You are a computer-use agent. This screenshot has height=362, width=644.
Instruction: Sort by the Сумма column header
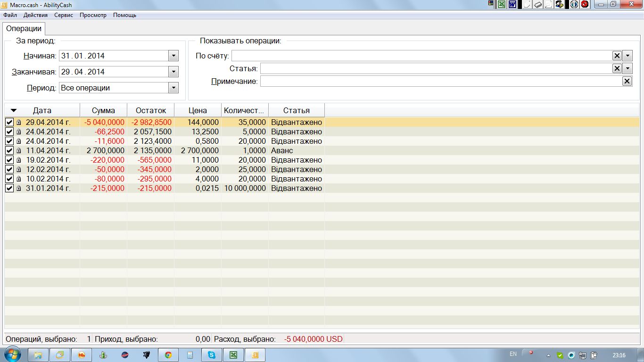point(103,110)
